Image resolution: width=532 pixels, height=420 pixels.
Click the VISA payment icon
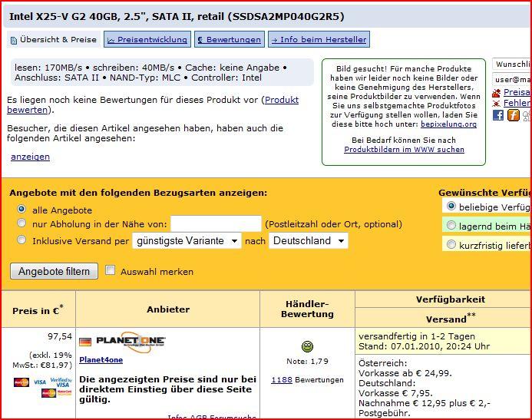point(40,382)
